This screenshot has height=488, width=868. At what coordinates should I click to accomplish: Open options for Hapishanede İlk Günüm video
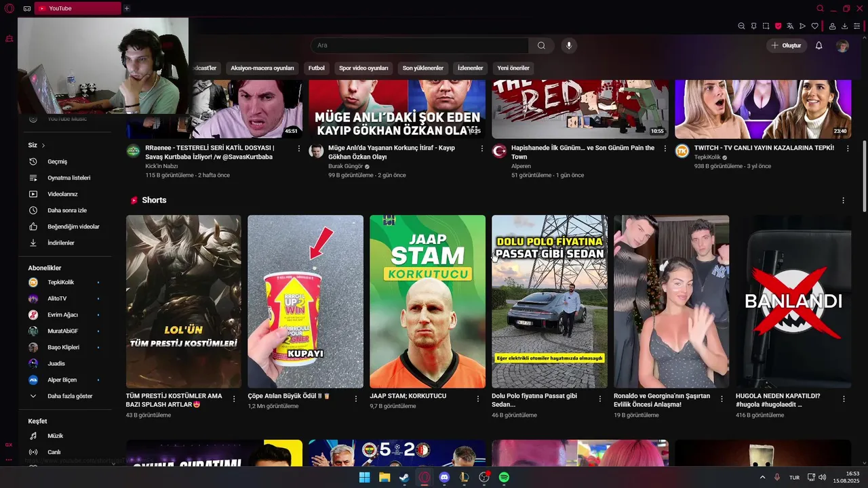pos(665,148)
